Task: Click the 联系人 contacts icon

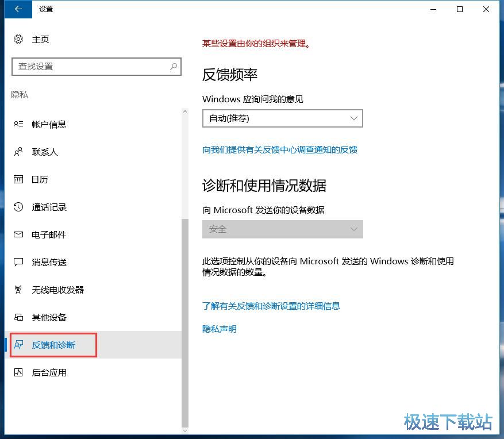Action: pos(18,152)
